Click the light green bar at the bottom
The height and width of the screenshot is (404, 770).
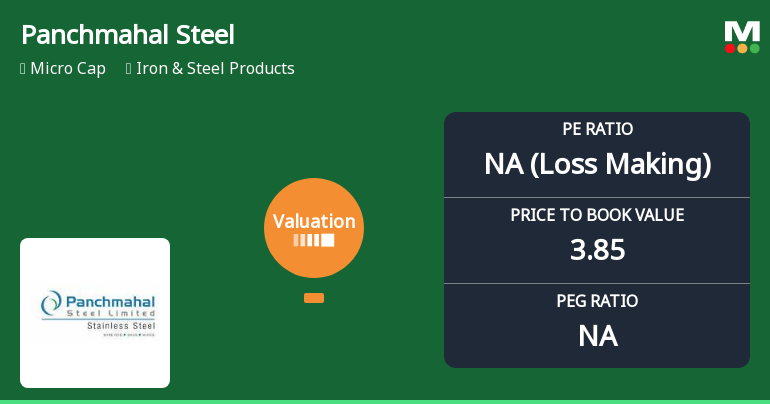385,401
